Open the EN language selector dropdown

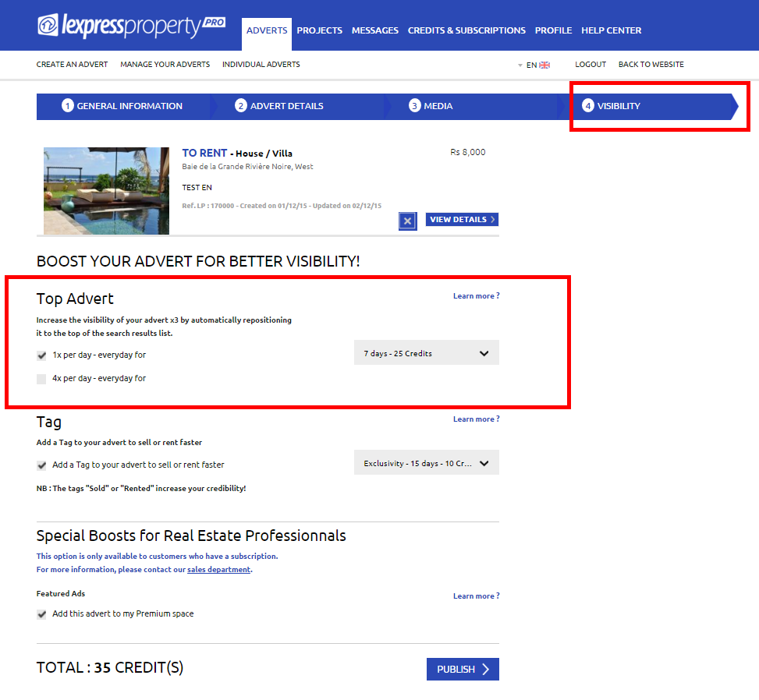pos(534,65)
